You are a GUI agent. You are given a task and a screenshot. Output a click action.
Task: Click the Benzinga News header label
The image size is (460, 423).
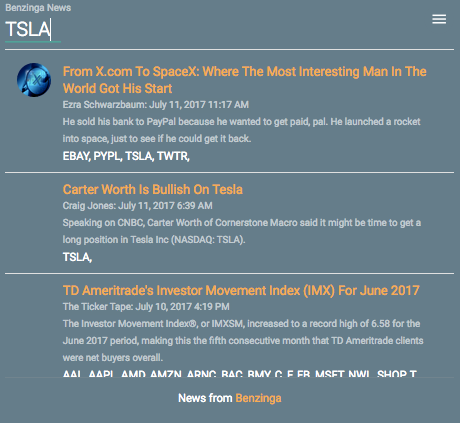click(38, 8)
